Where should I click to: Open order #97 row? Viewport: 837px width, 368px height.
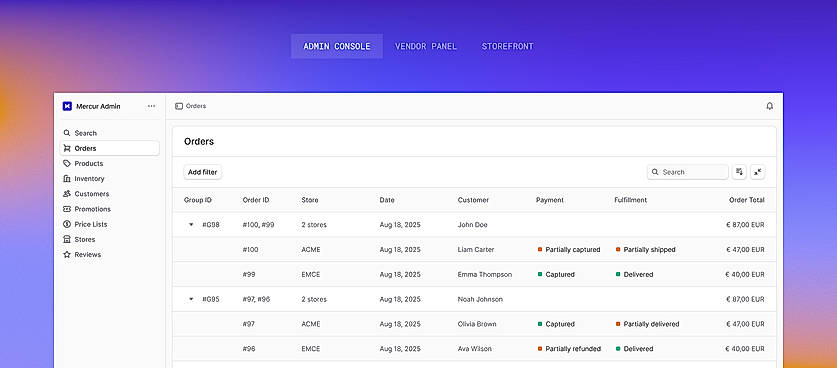(474, 324)
